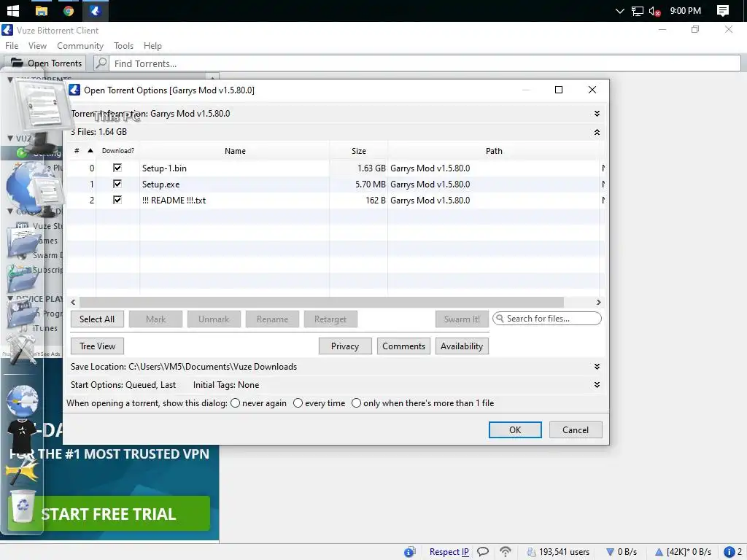
Task: Confirm the dialog with OK
Action: (x=515, y=430)
